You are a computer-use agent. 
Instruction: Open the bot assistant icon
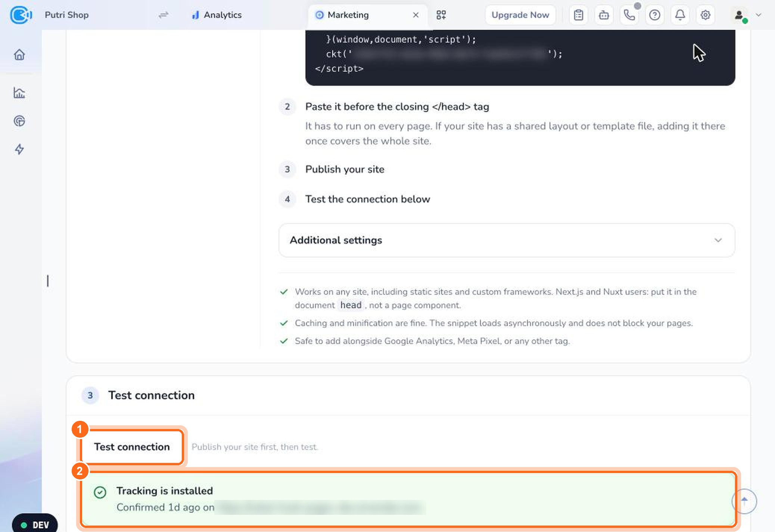(604, 15)
